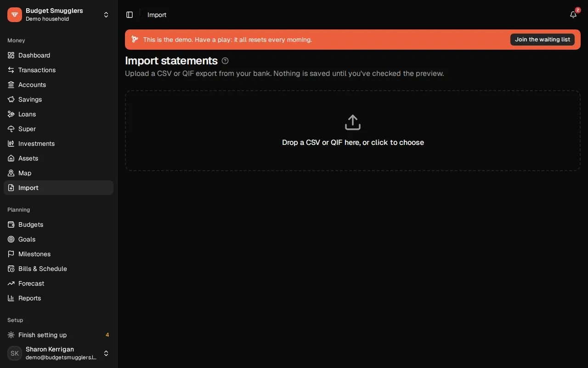Go to Transactions page
The height and width of the screenshot is (368, 588).
[x=58, y=70]
